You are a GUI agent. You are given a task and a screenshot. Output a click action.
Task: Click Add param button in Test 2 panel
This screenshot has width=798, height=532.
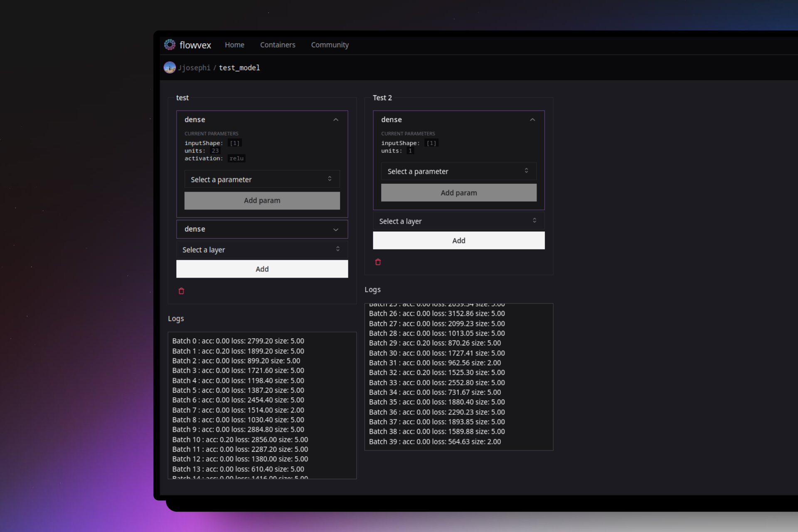point(458,193)
